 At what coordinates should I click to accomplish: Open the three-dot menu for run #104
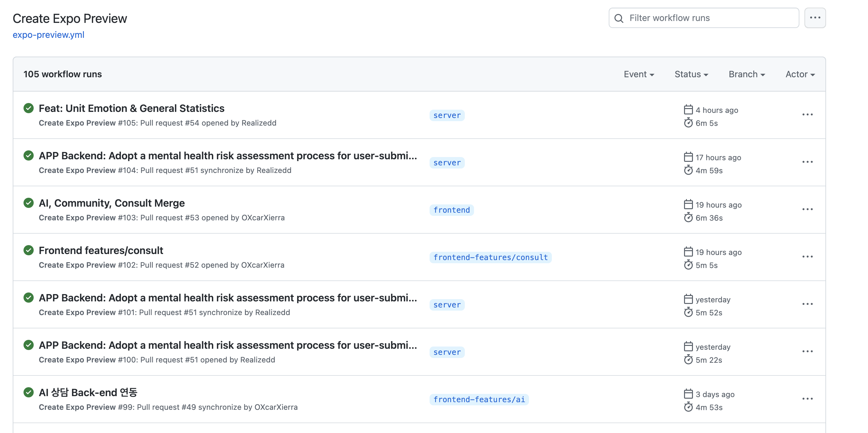807,162
